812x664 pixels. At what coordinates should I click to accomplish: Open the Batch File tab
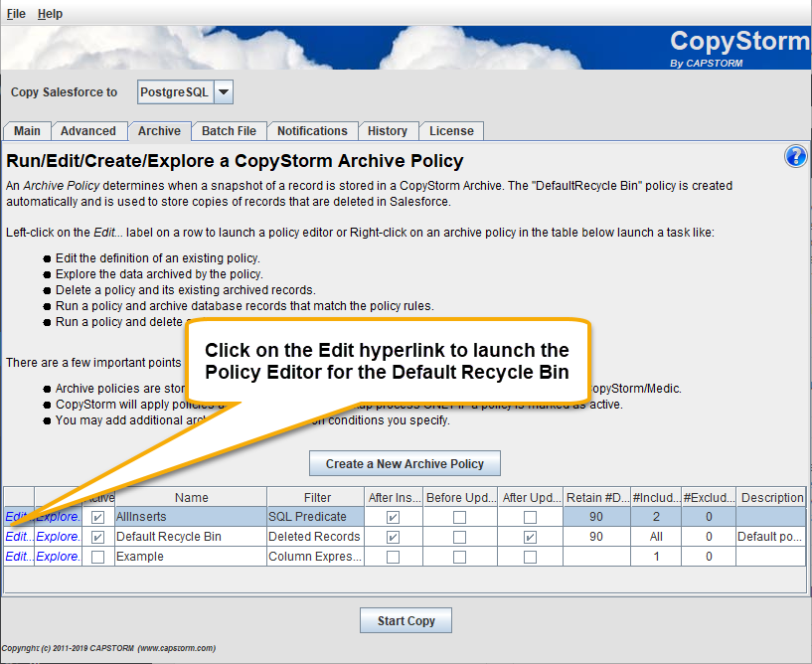(x=229, y=131)
